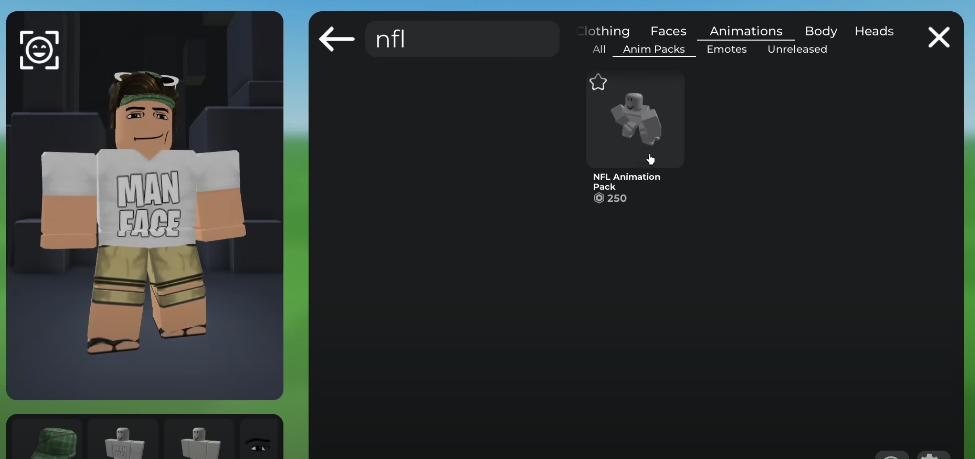Select the All sub-filter
975x459 pixels.
point(599,49)
